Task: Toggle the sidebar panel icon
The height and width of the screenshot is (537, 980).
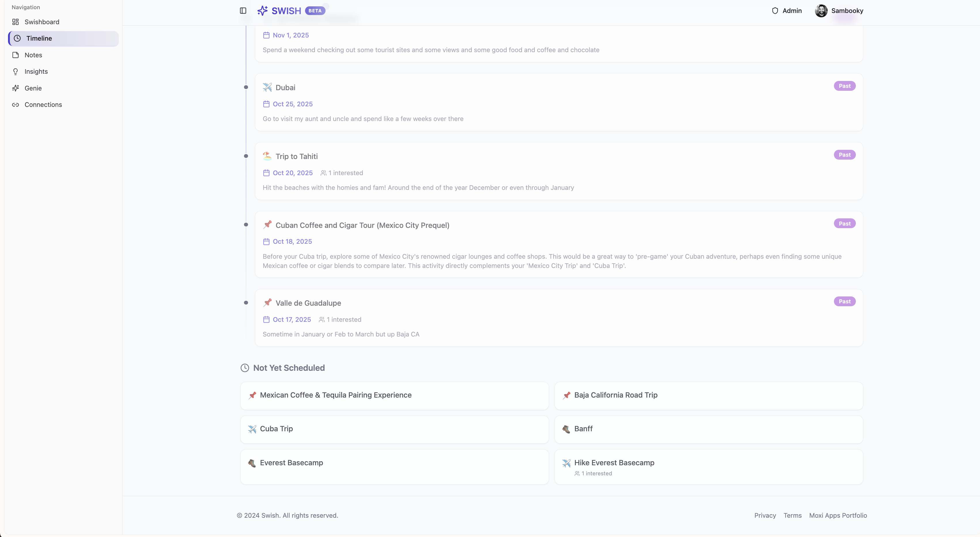Action: tap(243, 11)
